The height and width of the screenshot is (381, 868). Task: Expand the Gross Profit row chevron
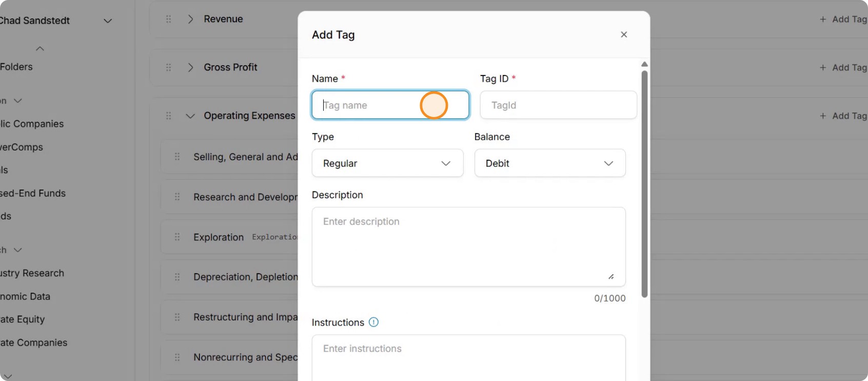[190, 67]
